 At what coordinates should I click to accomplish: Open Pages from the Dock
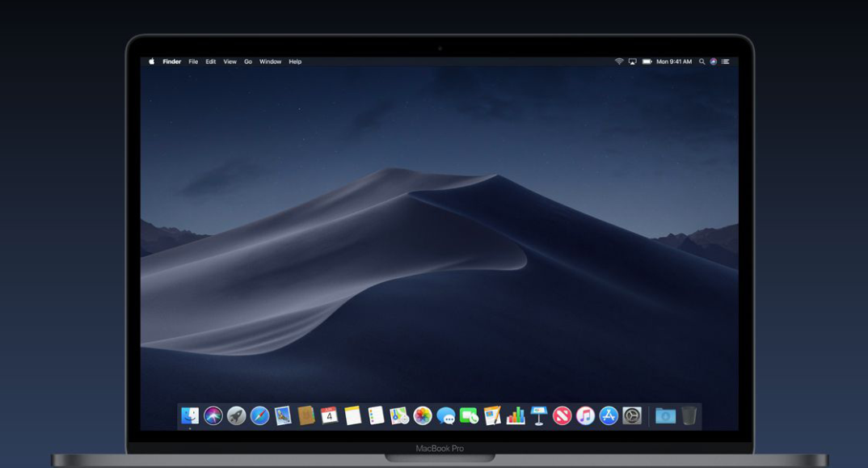pos(492,415)
